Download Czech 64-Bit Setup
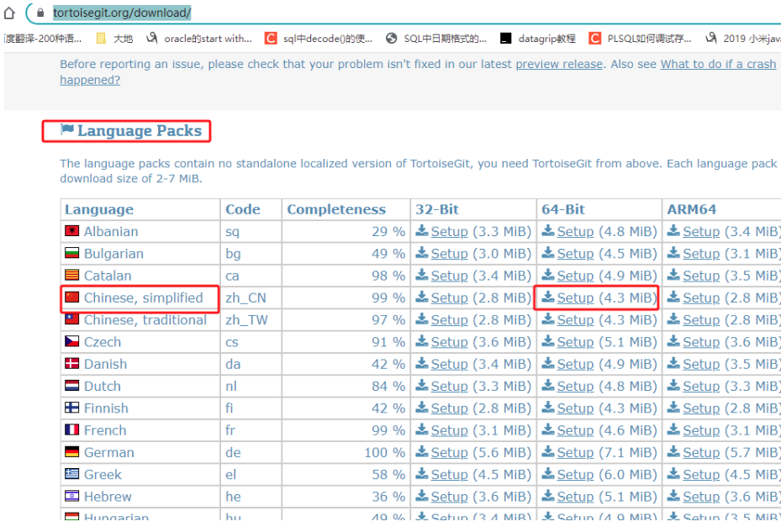The width and height of the screenshot is (781, 532). click(575, 342)
